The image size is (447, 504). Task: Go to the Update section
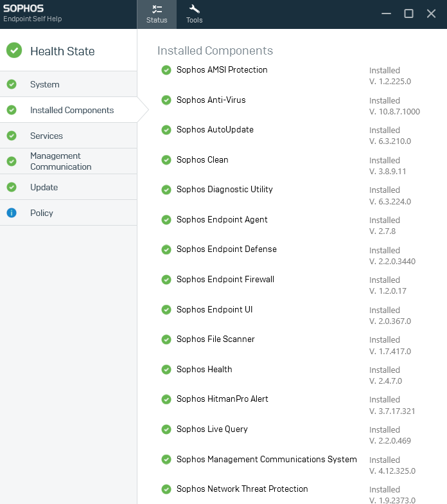coord(68,187)
